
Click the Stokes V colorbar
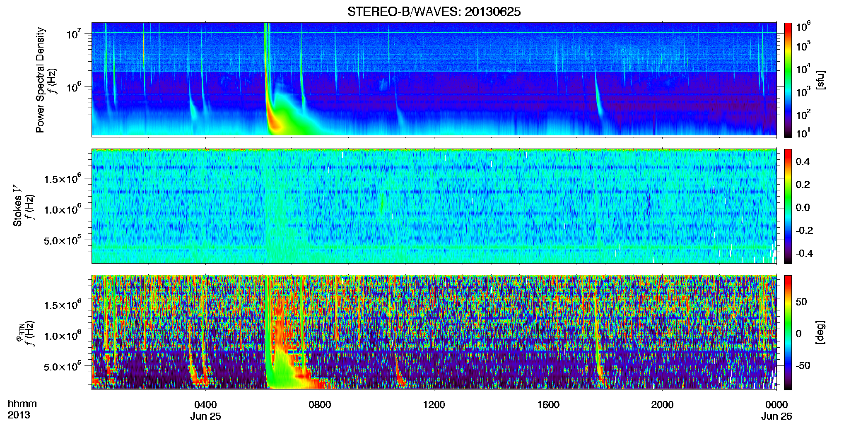pyautogui.click(x=788, y=206)
